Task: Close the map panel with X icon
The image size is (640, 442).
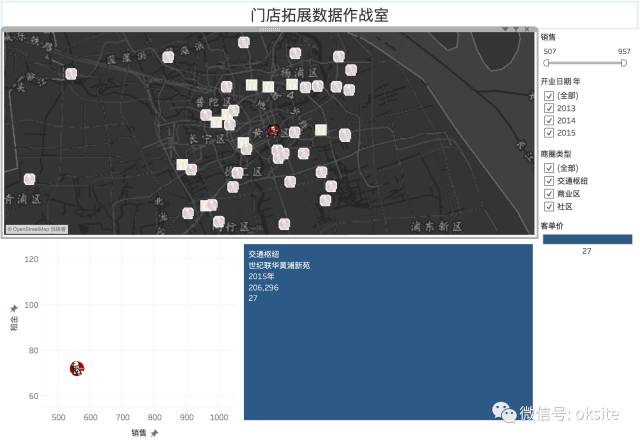Action: 527,29
